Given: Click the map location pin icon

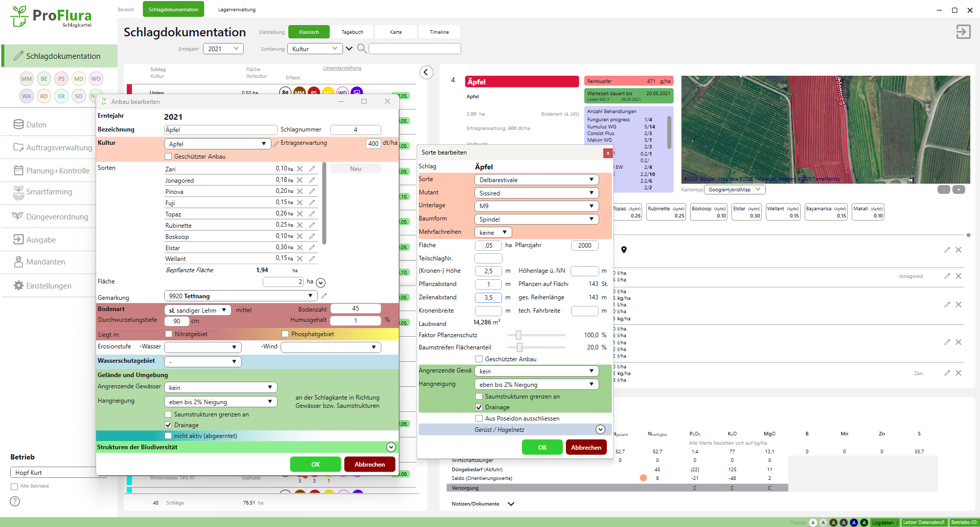Looking at the screenshot, I should (624, 250).
